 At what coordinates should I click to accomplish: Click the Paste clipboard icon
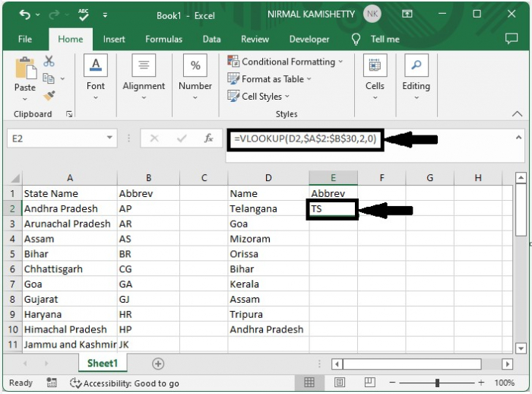tap(26, 67)
